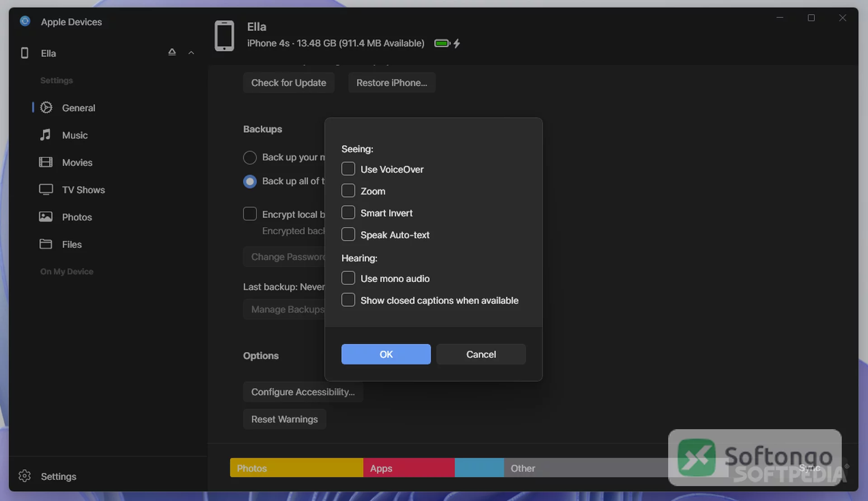Confirm the dialog with OK
Screen dimensions: 868x501
[x=386, y=354]
